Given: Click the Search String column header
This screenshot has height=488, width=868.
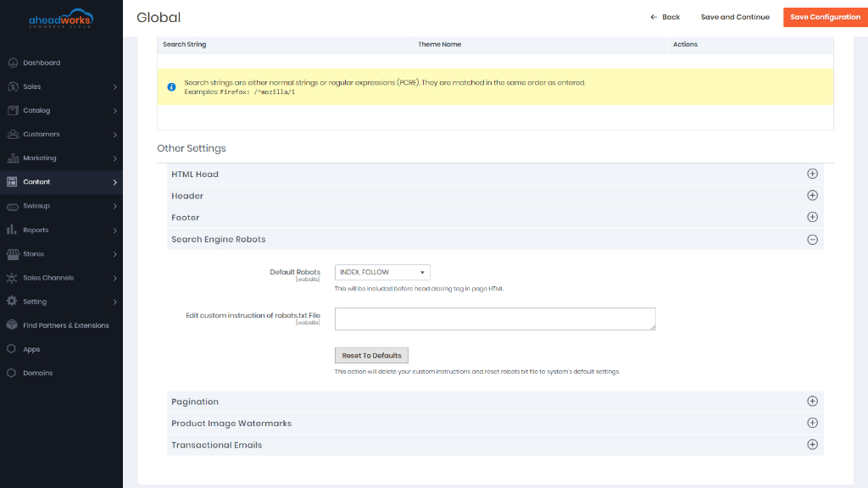Looking at the screenshot, I should click(x=184, y=44).
